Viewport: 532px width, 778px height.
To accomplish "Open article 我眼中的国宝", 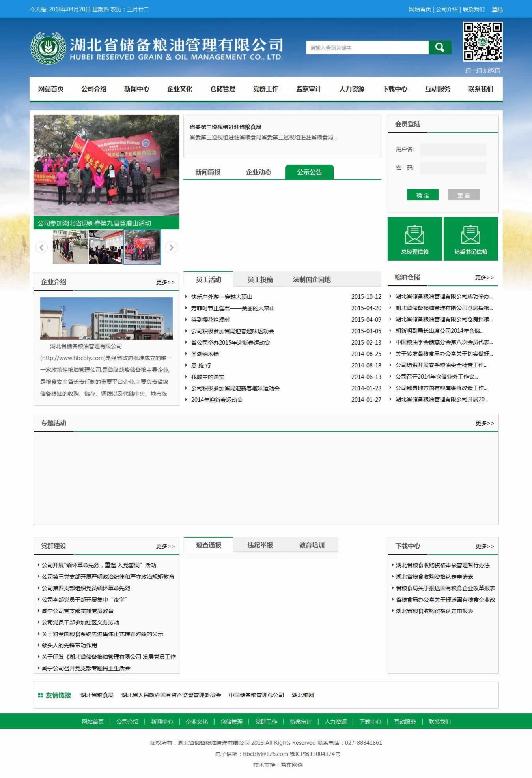I will pyautogui.click(x=208, y=377).
